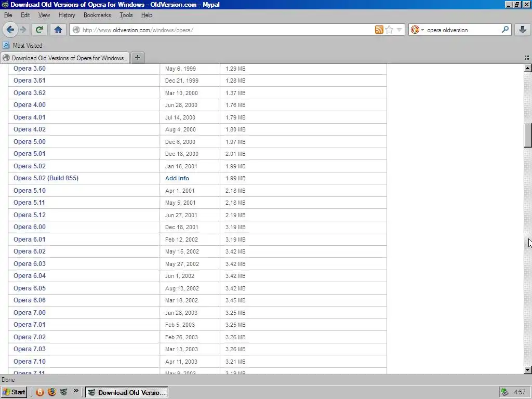This screenshot has width=532, height=399.
Task: Show the tab groups grid icon
Action: [527, 58]
